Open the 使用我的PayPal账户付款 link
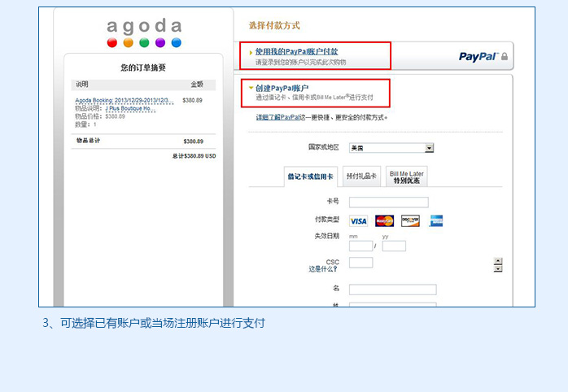 tap(296, 52)
